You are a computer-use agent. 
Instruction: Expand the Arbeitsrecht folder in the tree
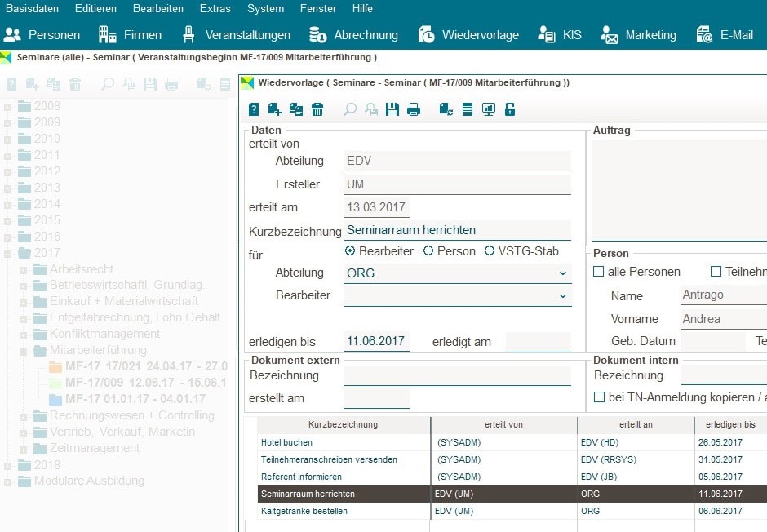23,270
